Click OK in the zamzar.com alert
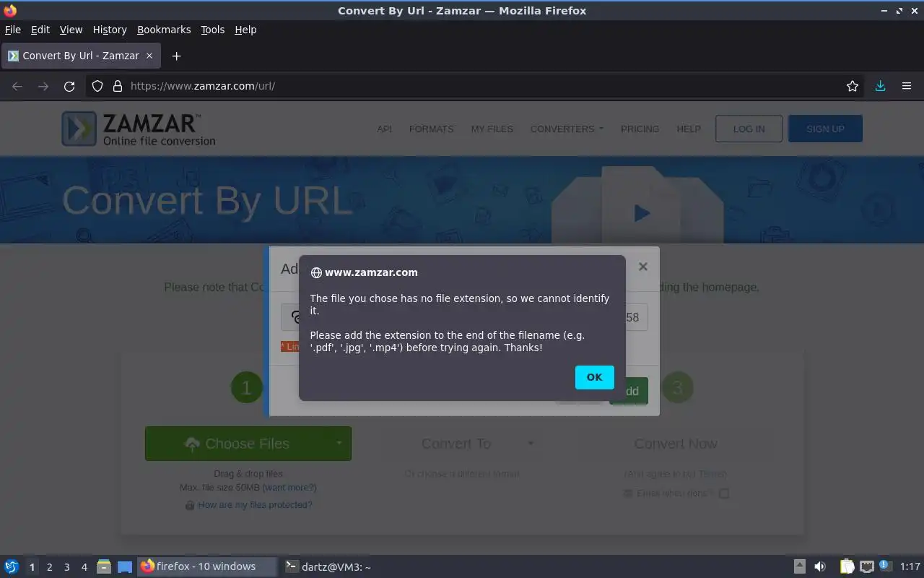 click(594, 377)
